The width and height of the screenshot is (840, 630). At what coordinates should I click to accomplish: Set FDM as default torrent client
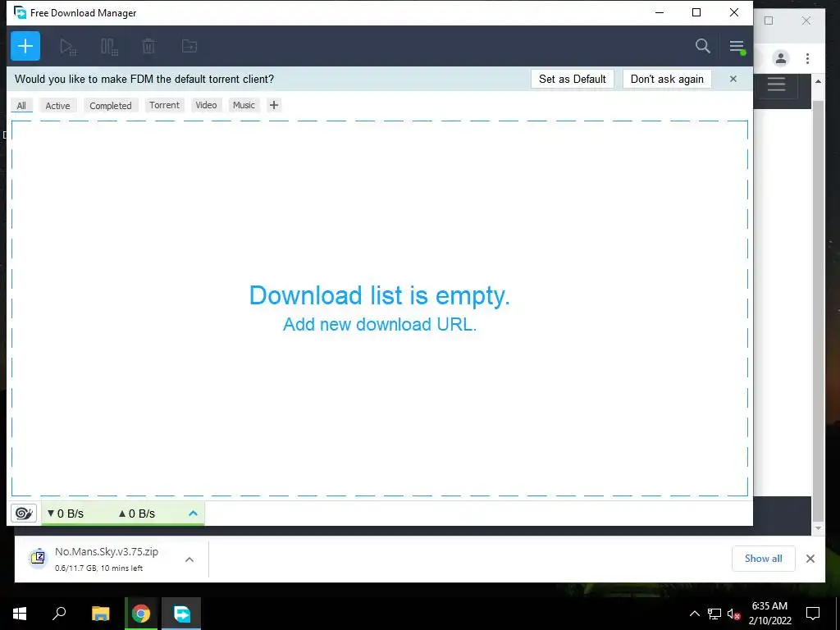point(572,80)
